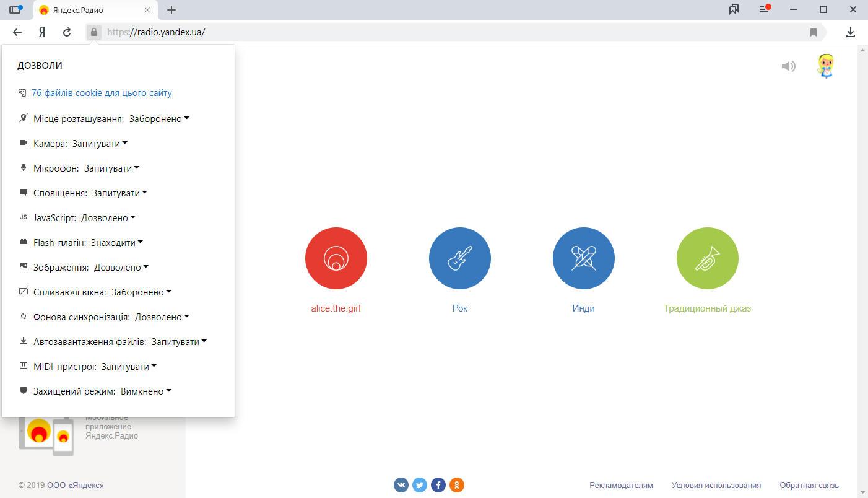Open the Flash-плагін permission dropdown
The width and height of the screenshot is (868, 498).
point(117,242)
